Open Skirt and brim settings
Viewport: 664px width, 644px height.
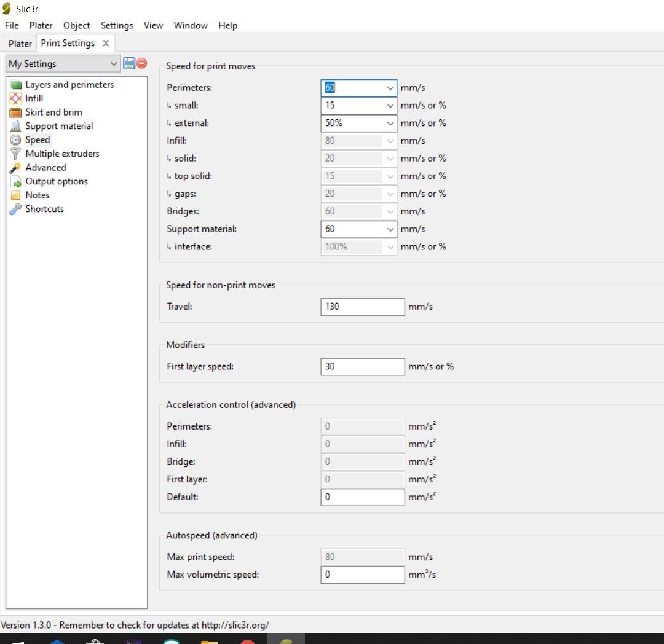click(53, 112)
